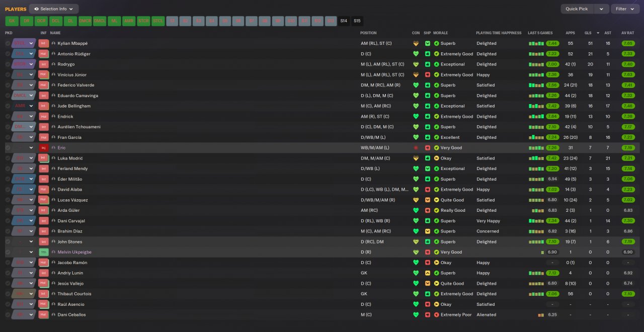The height and width of the screenshot is (332, 644).
Task: Click Dani Ceballos's last 5 games bars
Action: point(541,315)
